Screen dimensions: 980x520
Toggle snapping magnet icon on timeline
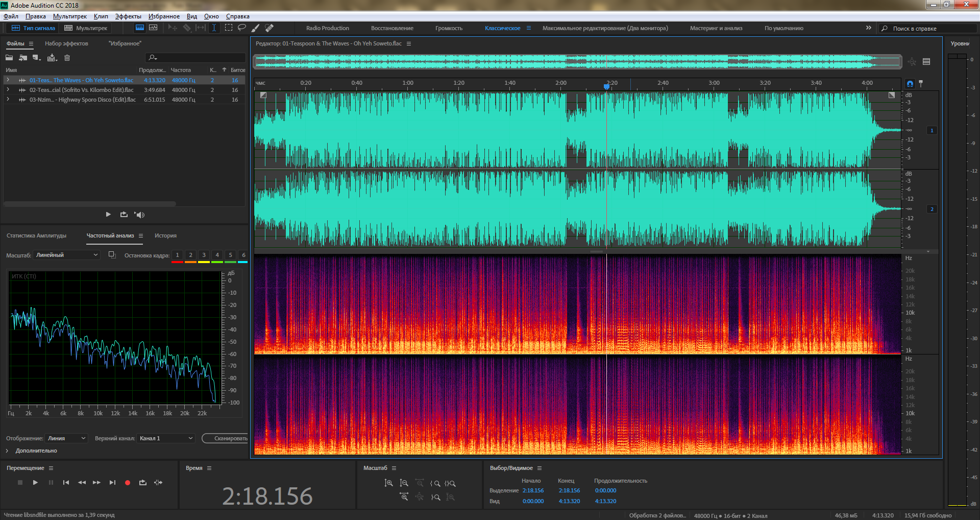[910, 83]
